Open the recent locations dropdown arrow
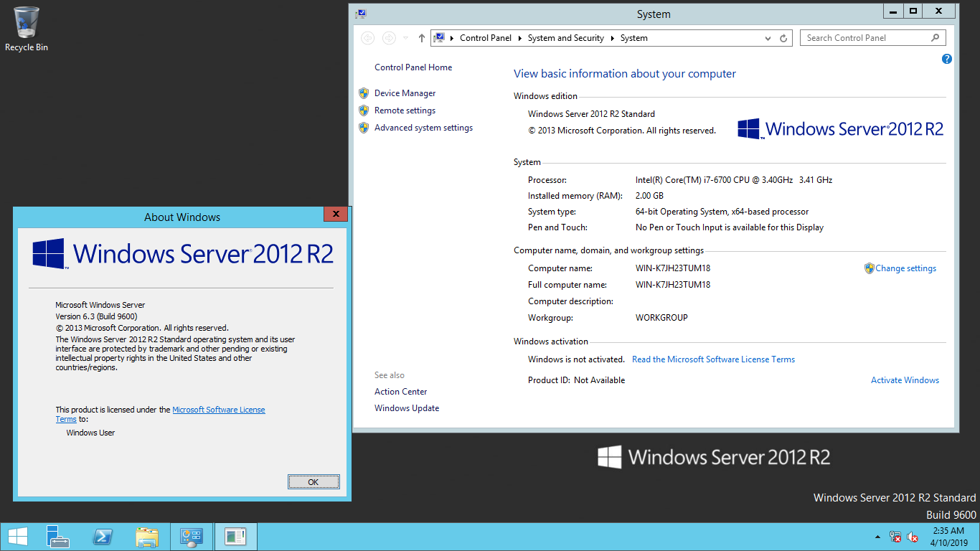Screen dimensions: 980x551 tap(405, 38)
